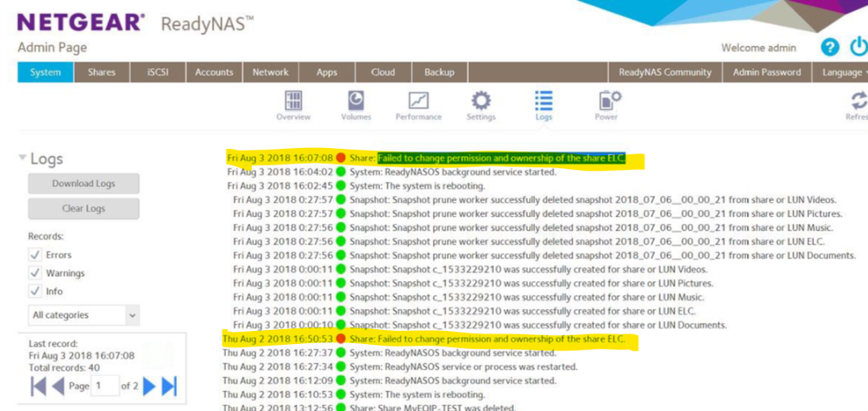Click green status dot for Aug 2 16:10:53
This screenshot has width=868, height=411.
coord(340,394)
